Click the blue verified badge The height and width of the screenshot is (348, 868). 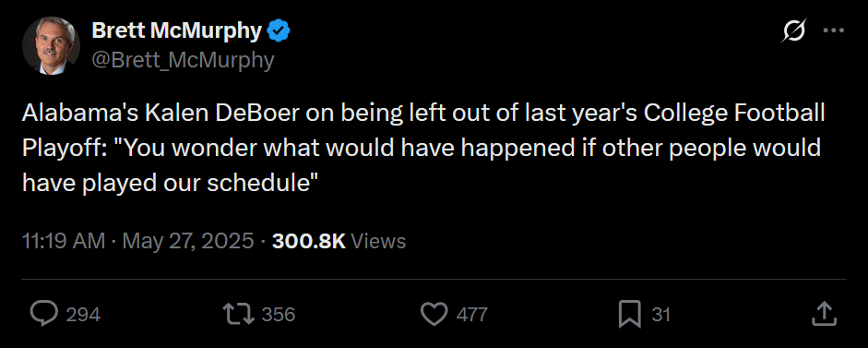pos(279,32)
